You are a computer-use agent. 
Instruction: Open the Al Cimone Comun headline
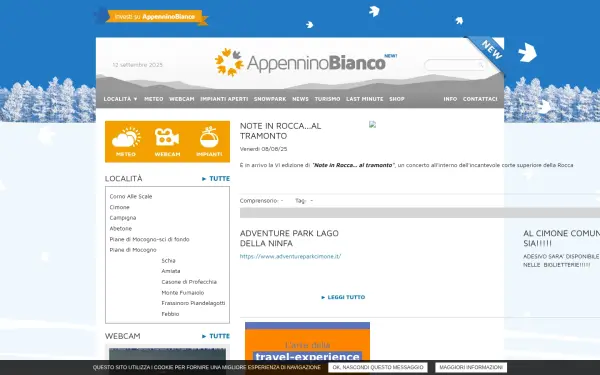(x=561, y=238)
